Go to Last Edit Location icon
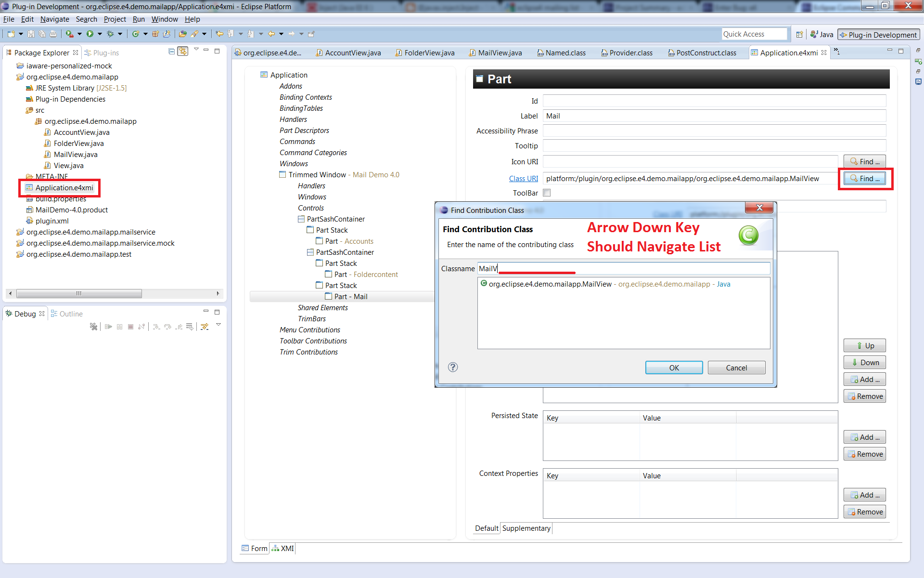Image resolution: width=924 pixels, height=578 pixels. click(219, 34)
